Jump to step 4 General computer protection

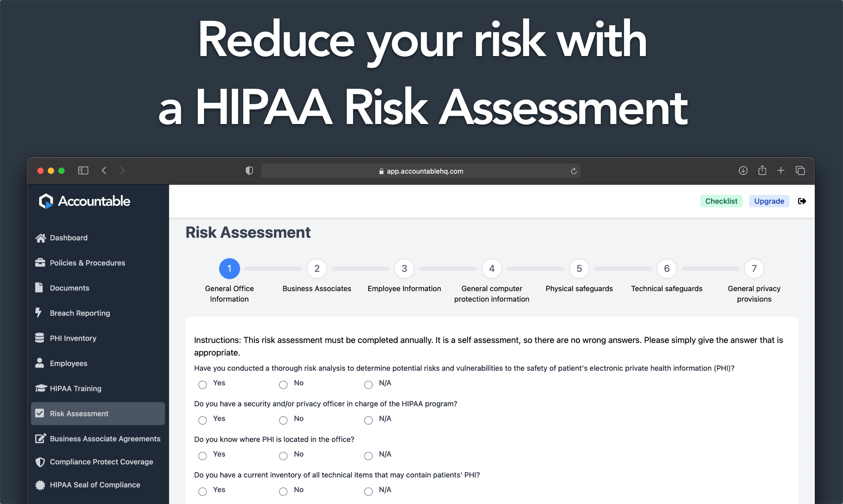click(x=492, y=269)
